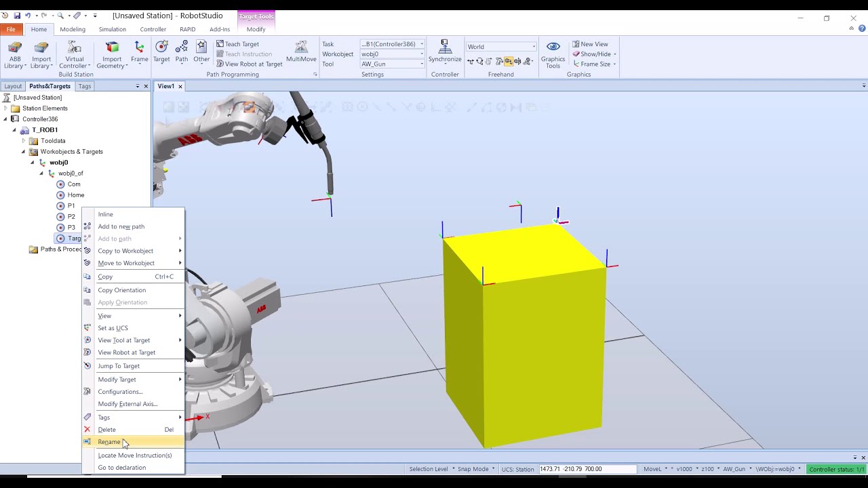Open the Graphics Tools
Image resolution: width=868 pixels, height=488 pixels.
coord(553,55)
